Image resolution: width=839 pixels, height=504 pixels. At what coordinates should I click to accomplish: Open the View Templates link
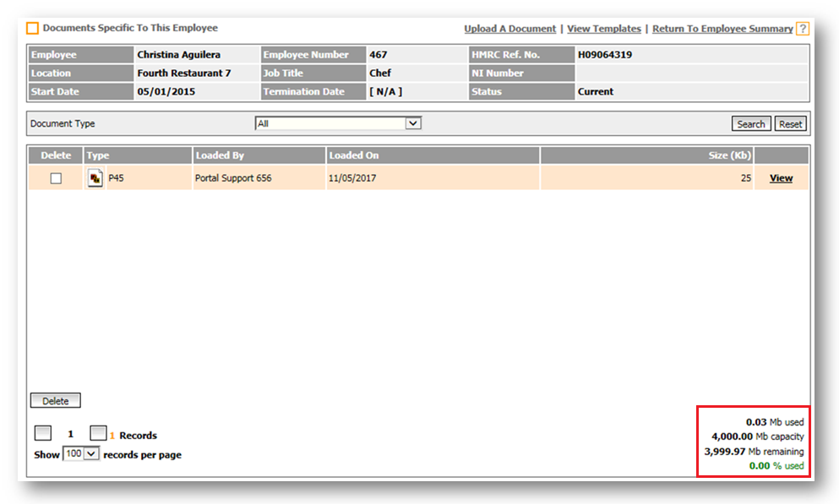coord(604,29)
